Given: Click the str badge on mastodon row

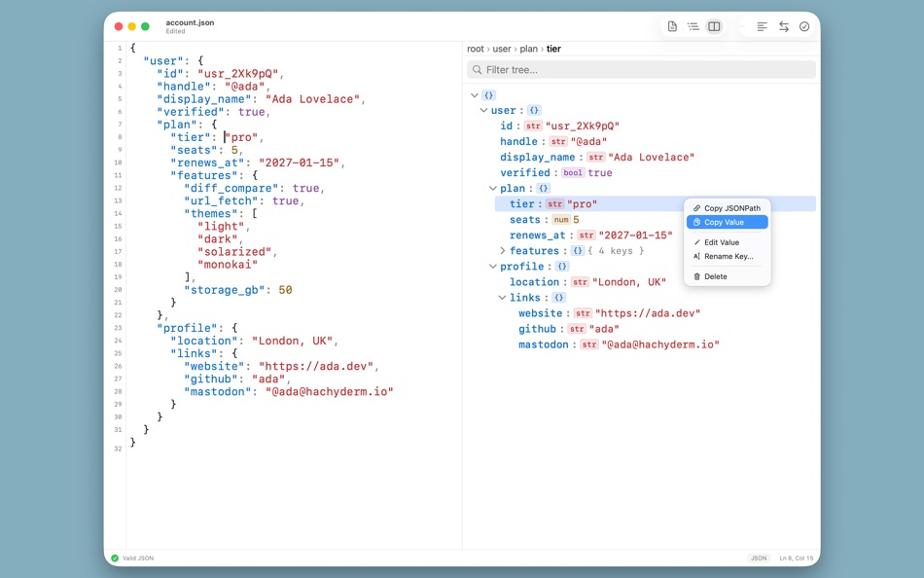Looking at the screenshot, I should (589, 344).
